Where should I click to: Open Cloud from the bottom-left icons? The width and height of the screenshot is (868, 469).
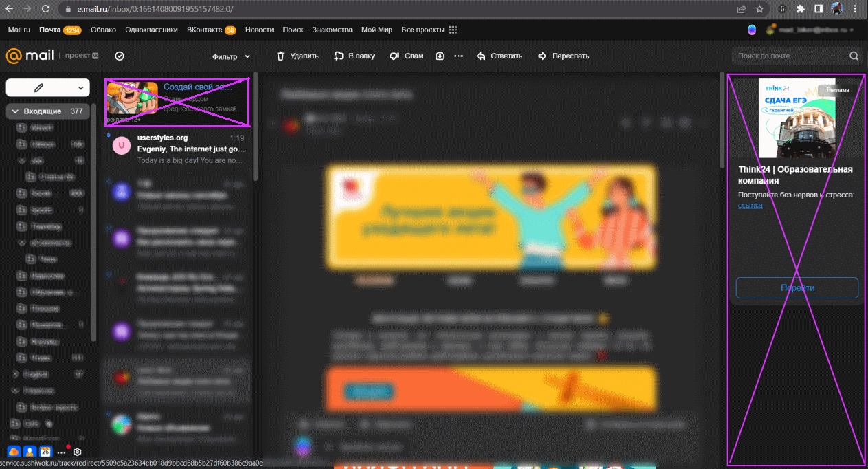coord(12,450)
